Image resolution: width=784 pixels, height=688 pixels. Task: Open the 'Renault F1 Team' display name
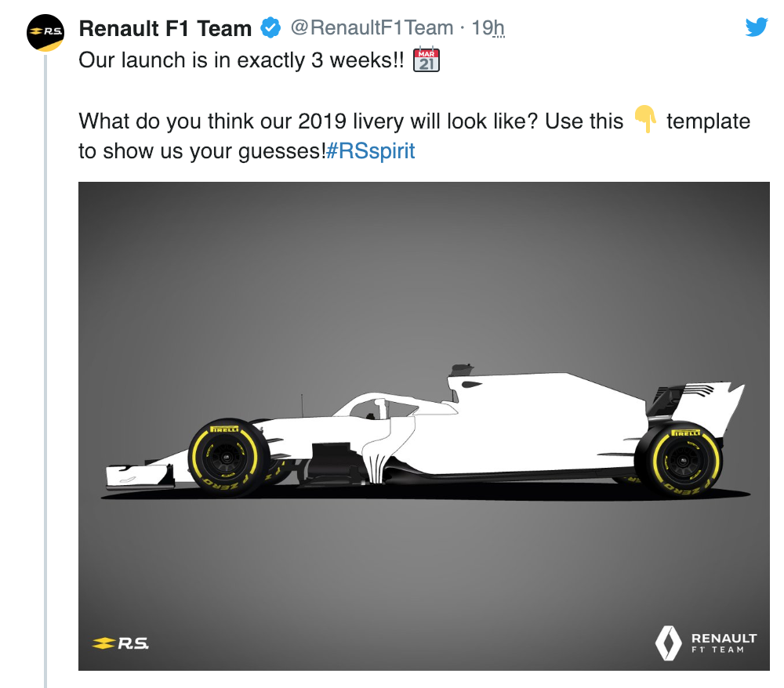(x=165, y=29)
